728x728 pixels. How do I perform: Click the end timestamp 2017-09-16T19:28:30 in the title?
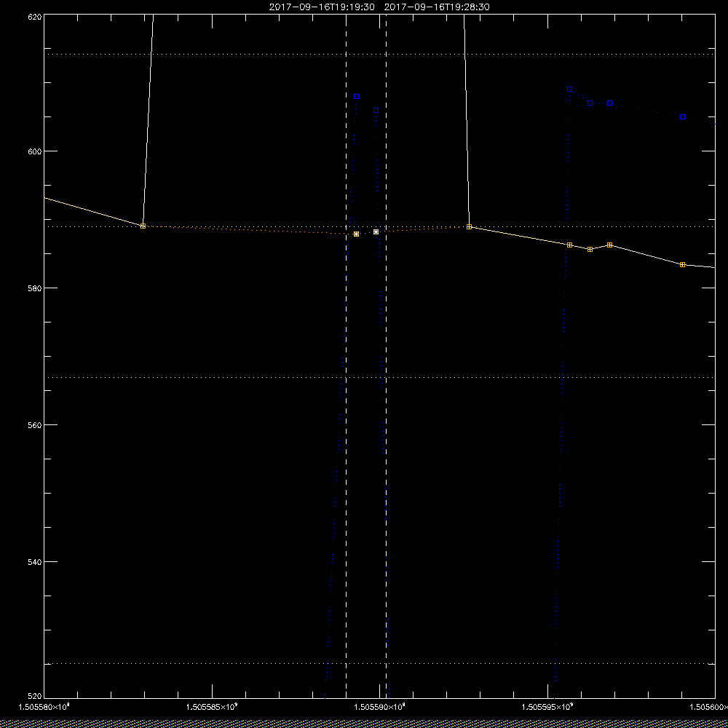(x=437, y=7)
